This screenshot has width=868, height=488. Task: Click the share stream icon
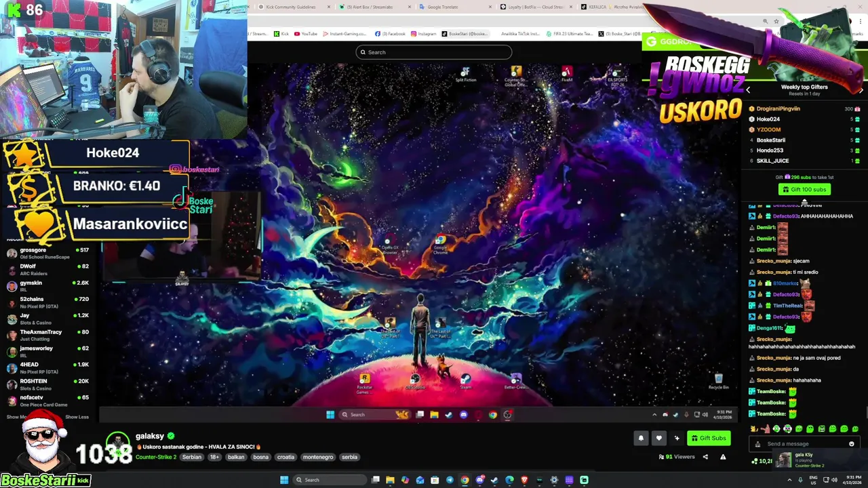click(705, 457)
